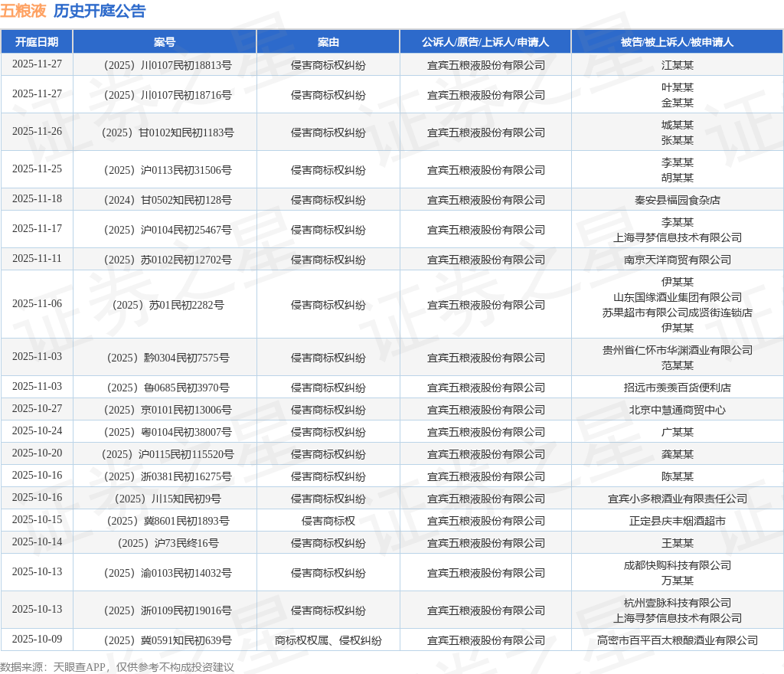Click case number (2025)京0101民初13006号
Viewport: 784px width, 674px height.
coord(168,410)
